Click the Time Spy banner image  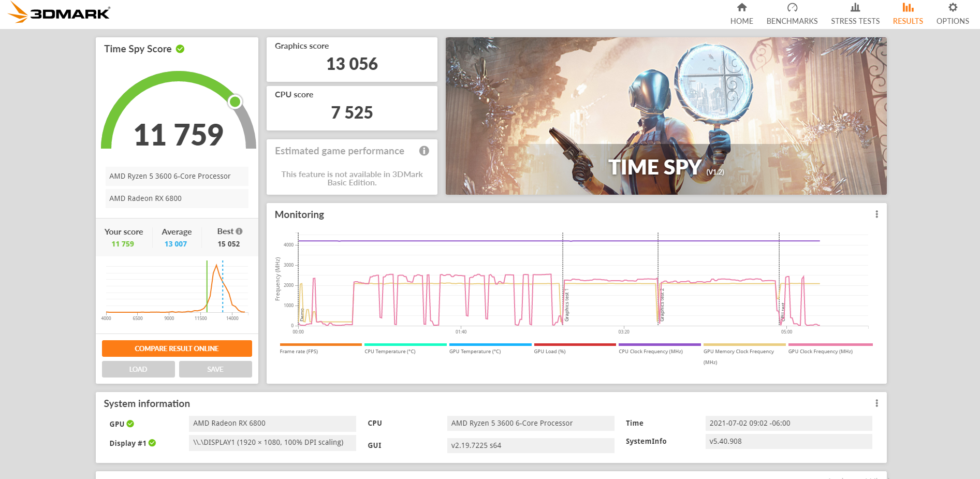click(x=666, y=116)
